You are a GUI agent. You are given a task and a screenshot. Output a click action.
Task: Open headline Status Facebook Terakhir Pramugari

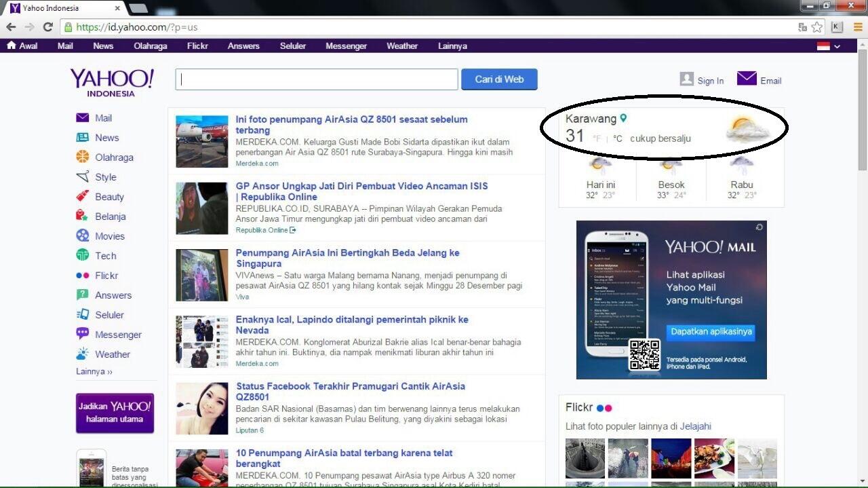tap(351, 392)
